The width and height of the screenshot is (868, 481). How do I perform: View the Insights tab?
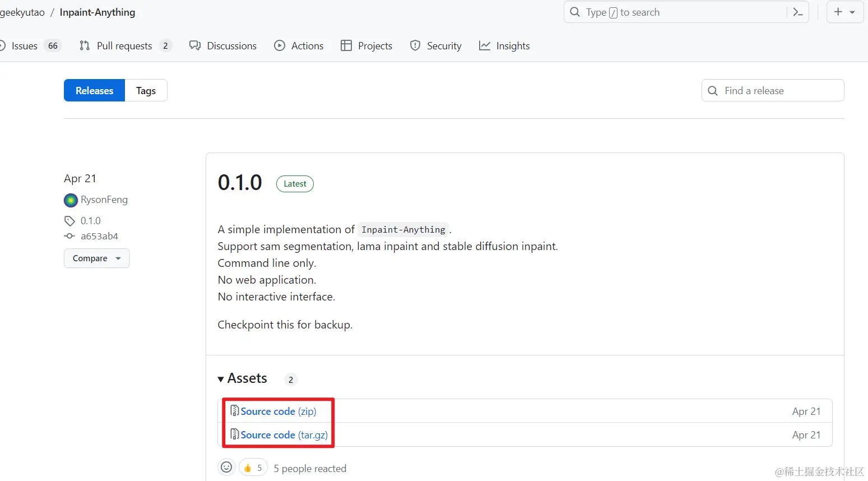tap(504, 46)
